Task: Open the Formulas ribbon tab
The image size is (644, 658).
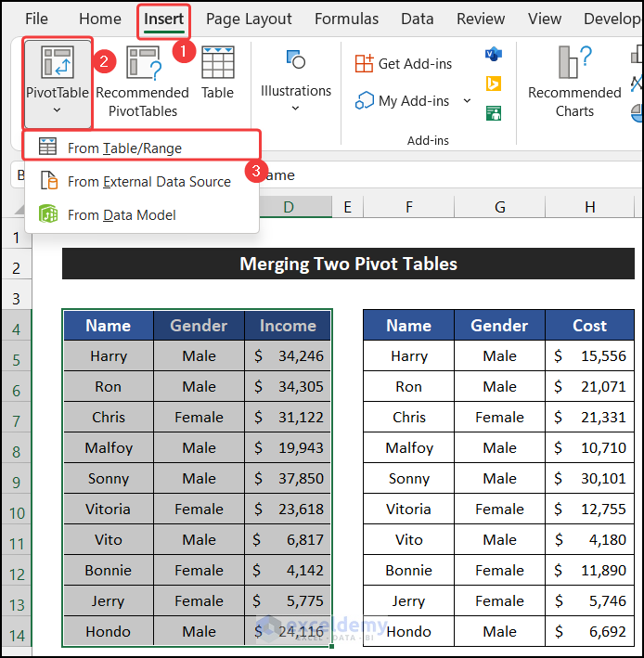Action: [346, 19]
